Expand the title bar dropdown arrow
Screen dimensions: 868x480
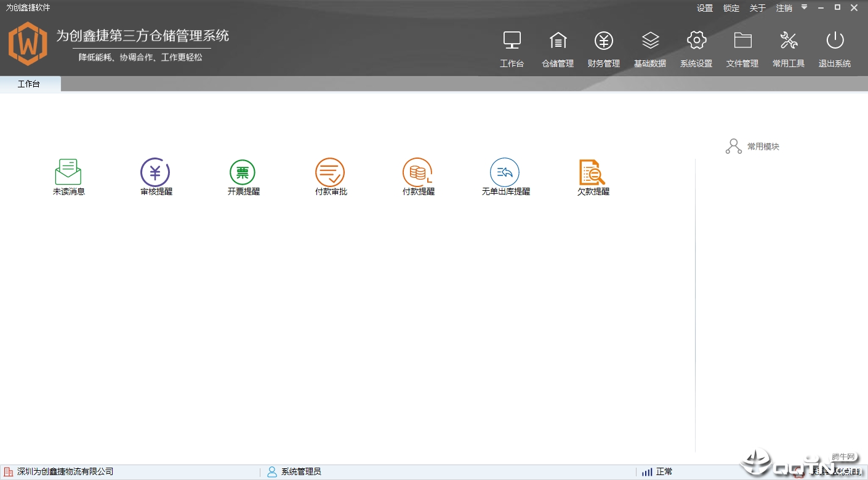pyautogui.click(x=804, y=7)
